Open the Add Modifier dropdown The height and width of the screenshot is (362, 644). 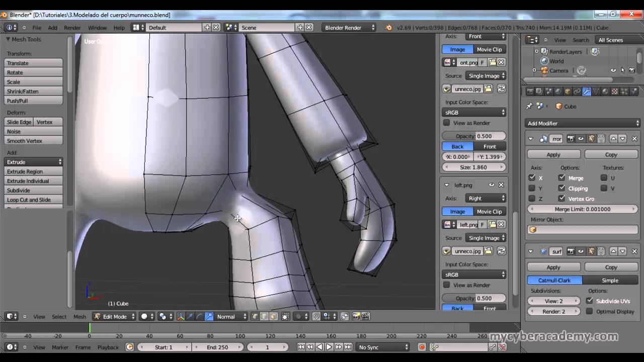[583, 123]
